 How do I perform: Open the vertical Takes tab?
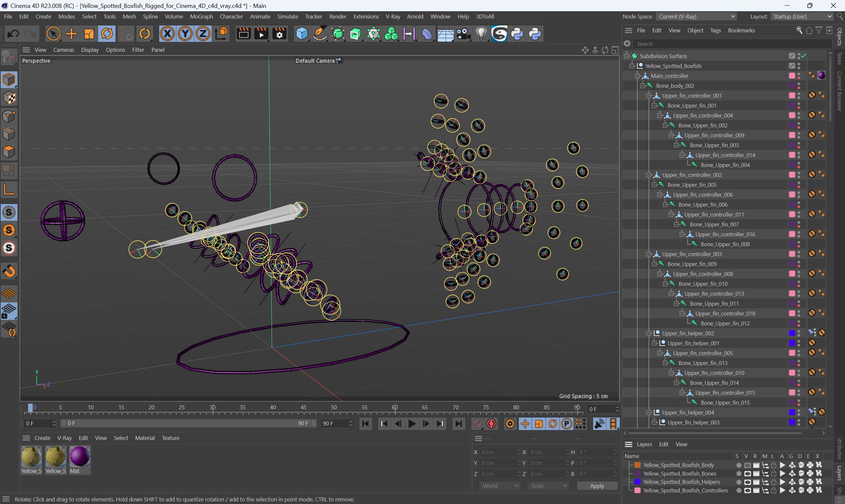839,58
